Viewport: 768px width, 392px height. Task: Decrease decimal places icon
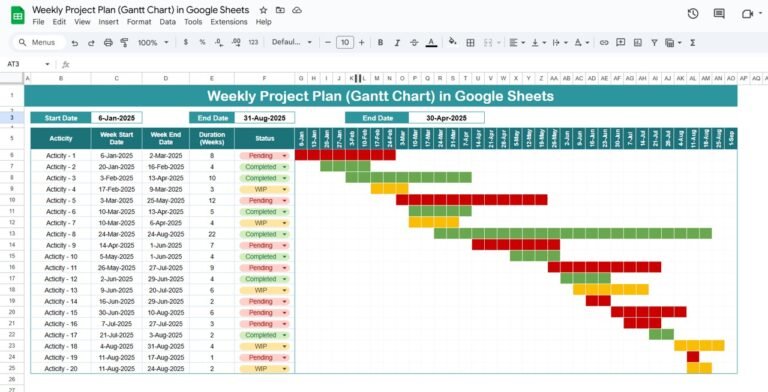pos(219,43)
